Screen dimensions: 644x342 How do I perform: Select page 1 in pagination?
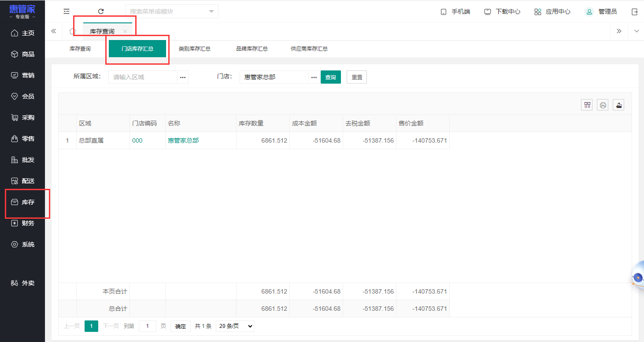pos(91,326)
